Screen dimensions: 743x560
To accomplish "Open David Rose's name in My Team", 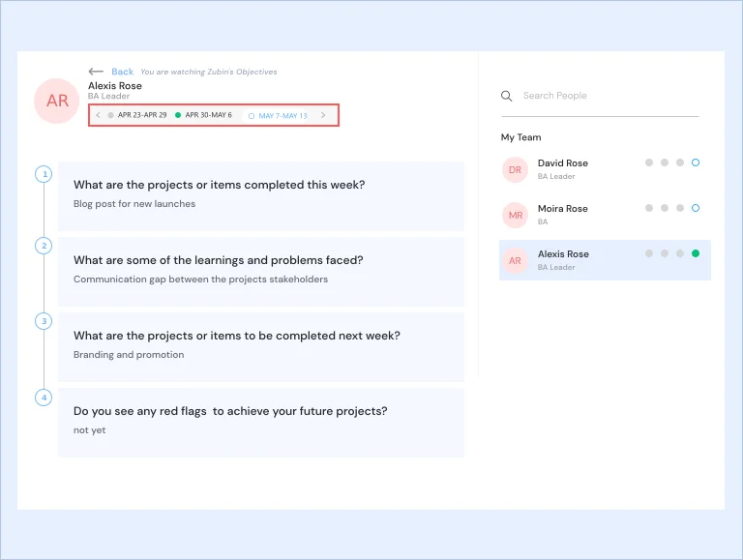I will point(562,163).
